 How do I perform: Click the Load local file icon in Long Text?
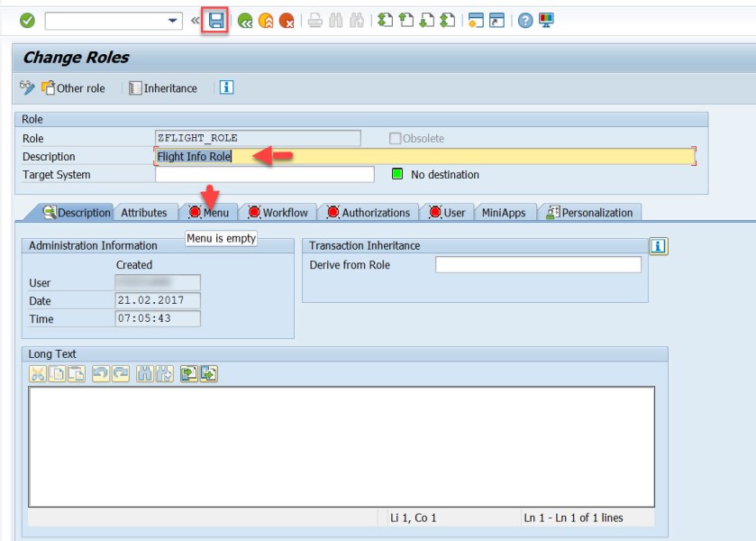[189, 373]
